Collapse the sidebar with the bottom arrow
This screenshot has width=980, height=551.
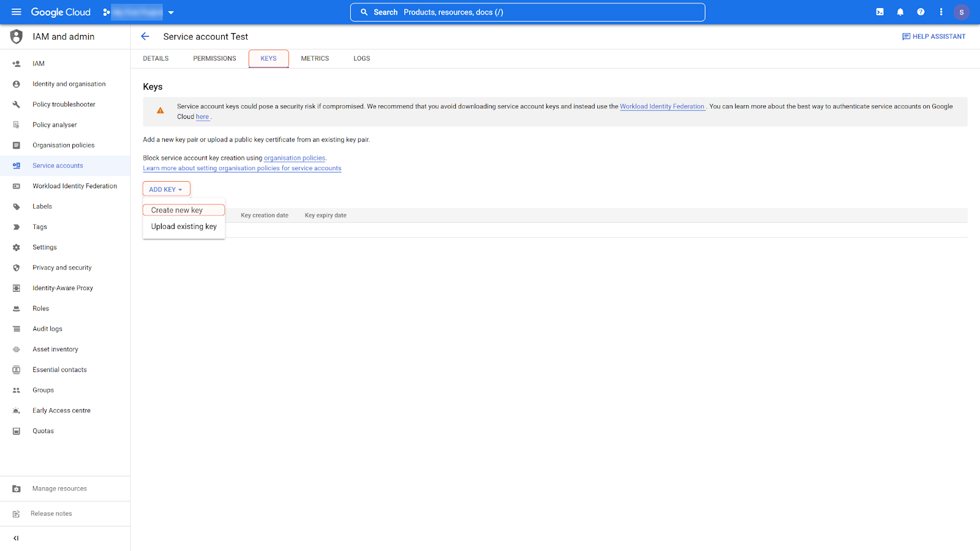(x=16, y=538)
